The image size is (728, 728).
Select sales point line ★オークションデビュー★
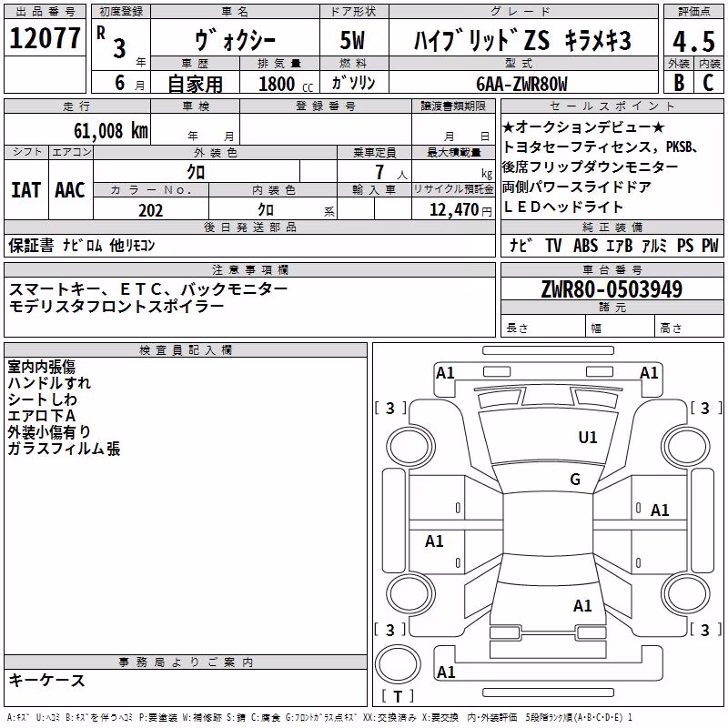(584, 126)
